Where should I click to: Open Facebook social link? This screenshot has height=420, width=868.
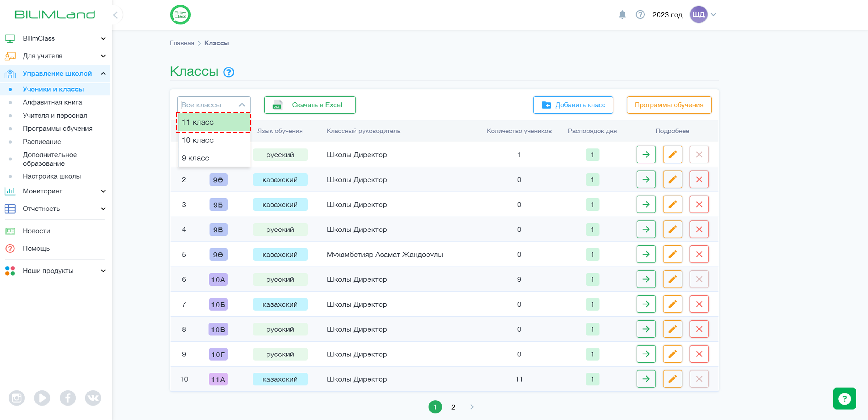[x=68, y=398]
